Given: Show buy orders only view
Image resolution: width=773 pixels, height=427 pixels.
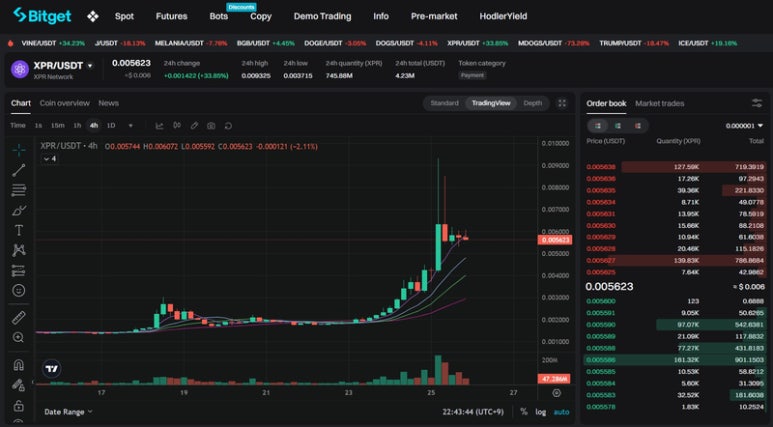Looking at the screenshot, I should (618, 126).
